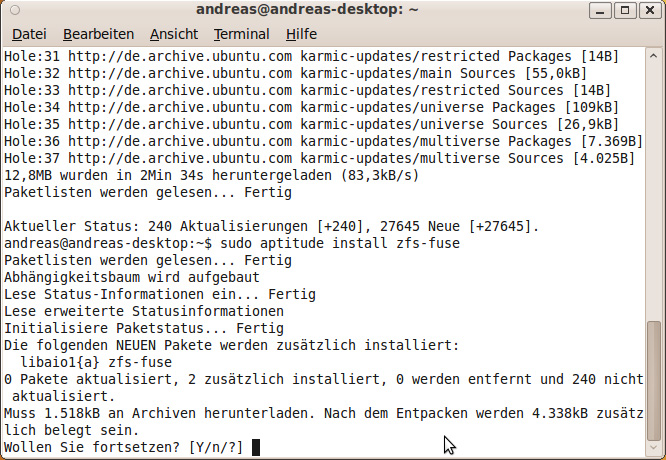Click the sudo aptitude install zfs-fuse command
The height and width of the screenshot is (460, 666).
pyautogui.click(x=340, y=243)
